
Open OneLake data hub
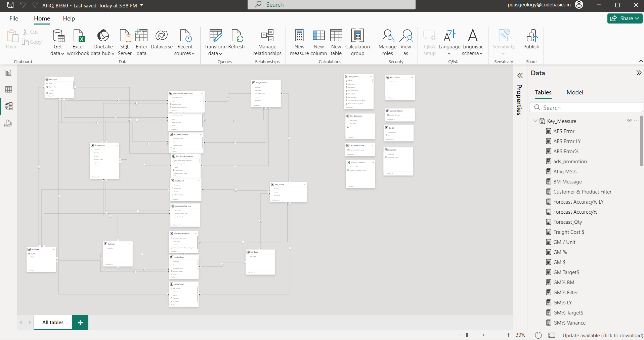pyautogui.click(x=103, y=42)
